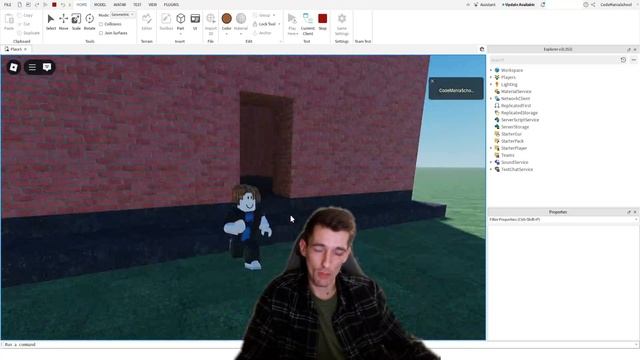Toggle the Join Surfaces checkbox

coord(101,33)
